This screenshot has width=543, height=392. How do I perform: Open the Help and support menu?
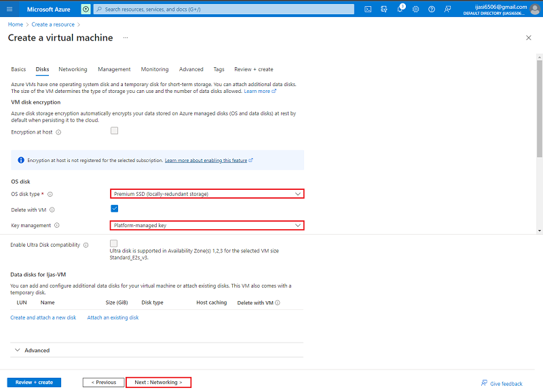432,9
